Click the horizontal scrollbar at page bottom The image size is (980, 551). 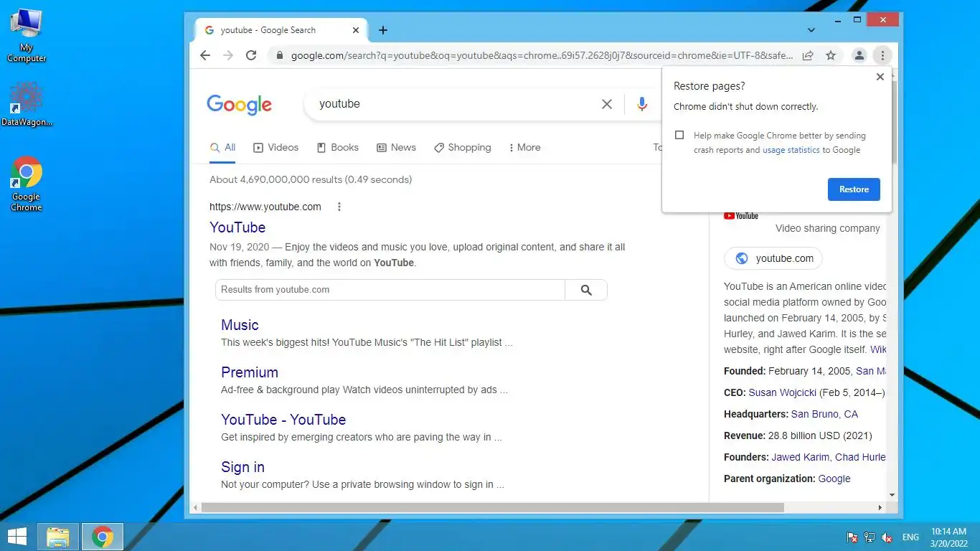[492, 507]
